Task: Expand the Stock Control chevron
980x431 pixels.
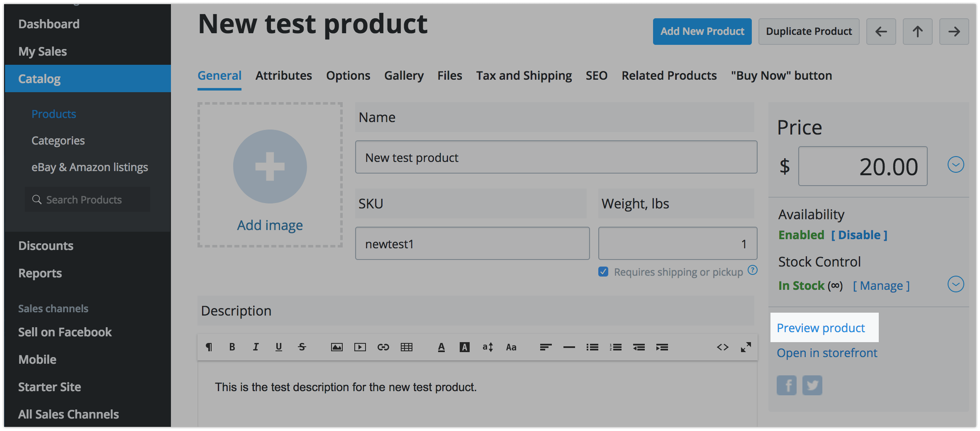Action: tap(956, 284)
